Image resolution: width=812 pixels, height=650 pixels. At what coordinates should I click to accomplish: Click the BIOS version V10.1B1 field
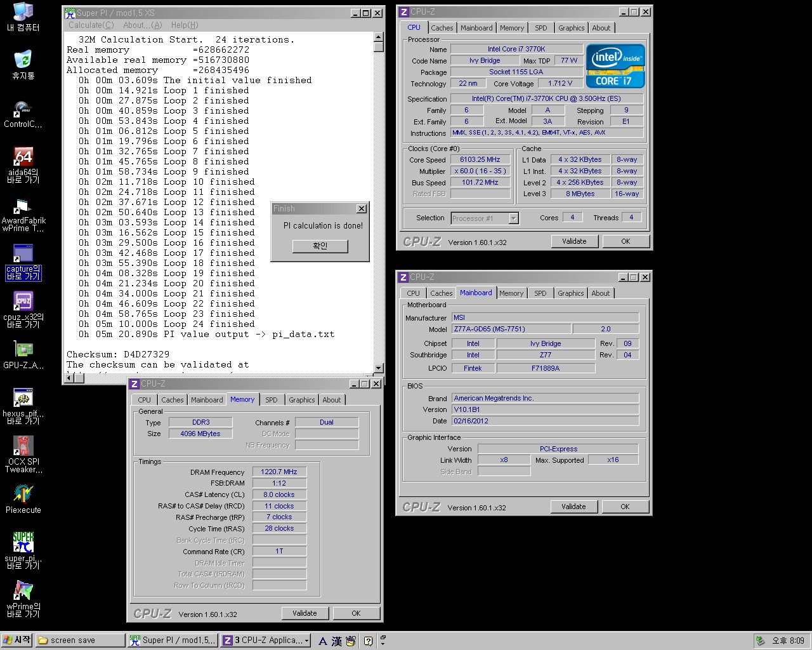[x=545, y=409]
